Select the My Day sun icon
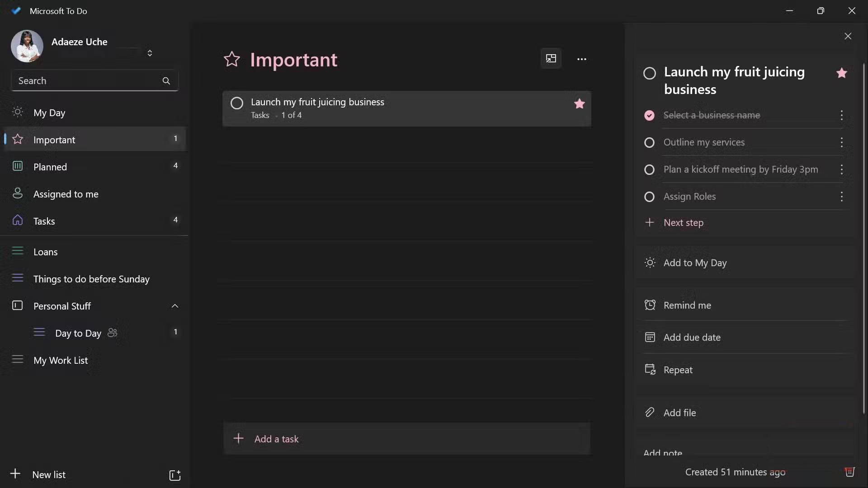The image size is (868, 488). tap(17, 113)
